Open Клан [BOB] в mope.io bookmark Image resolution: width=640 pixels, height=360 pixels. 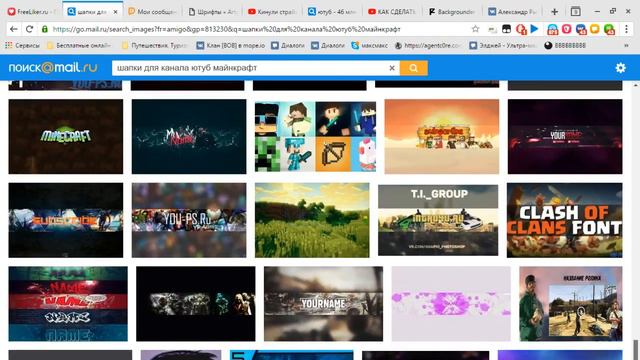click(231, 45)
